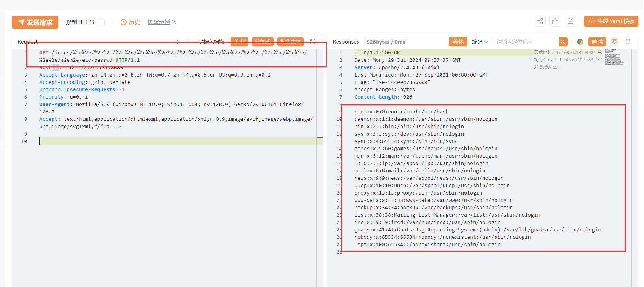Click the comment bubble icon in Responses

point(614,42)
